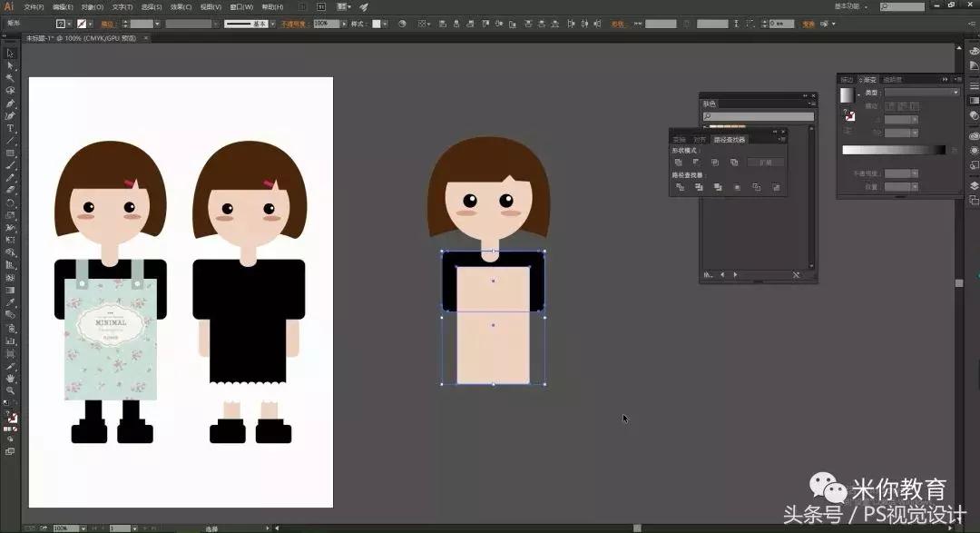
Task: Open the Layers panel icon in right dock
Action: [x=974, y=185]
